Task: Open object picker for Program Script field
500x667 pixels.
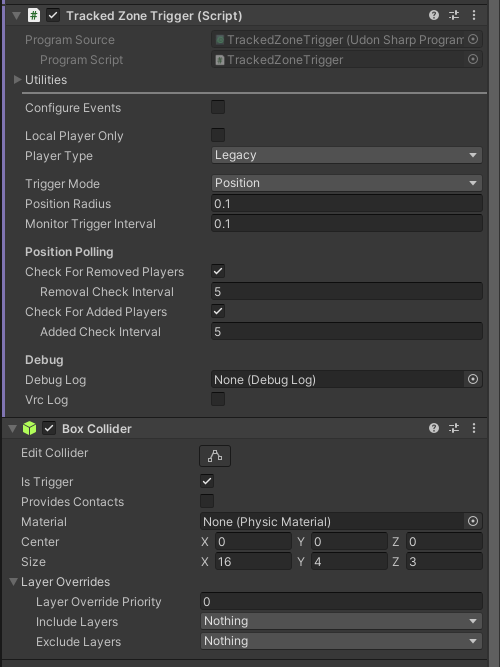Action: tap(473, 60)
